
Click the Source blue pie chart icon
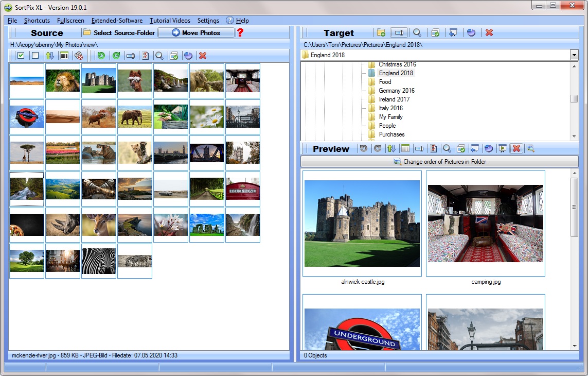tap(188, 56)
